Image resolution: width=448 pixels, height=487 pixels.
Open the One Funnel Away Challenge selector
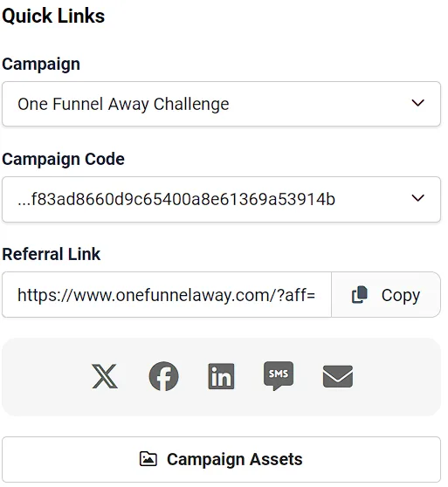pos(221,104)
